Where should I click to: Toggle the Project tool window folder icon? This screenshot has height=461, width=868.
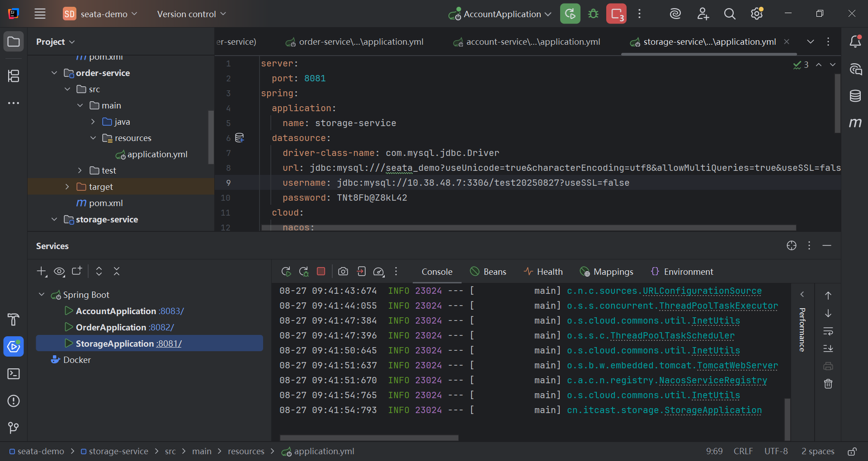click(14, 42)
